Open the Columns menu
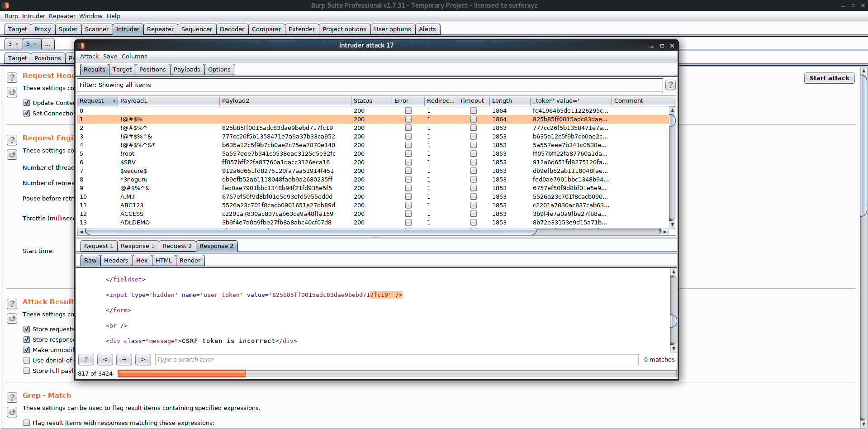 (x=134, y=56)
